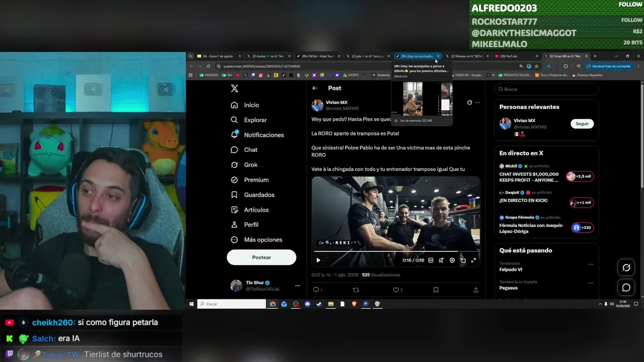The image size is (644, 362).
Task: Reply to the post
Action: (x=316, y=290)
